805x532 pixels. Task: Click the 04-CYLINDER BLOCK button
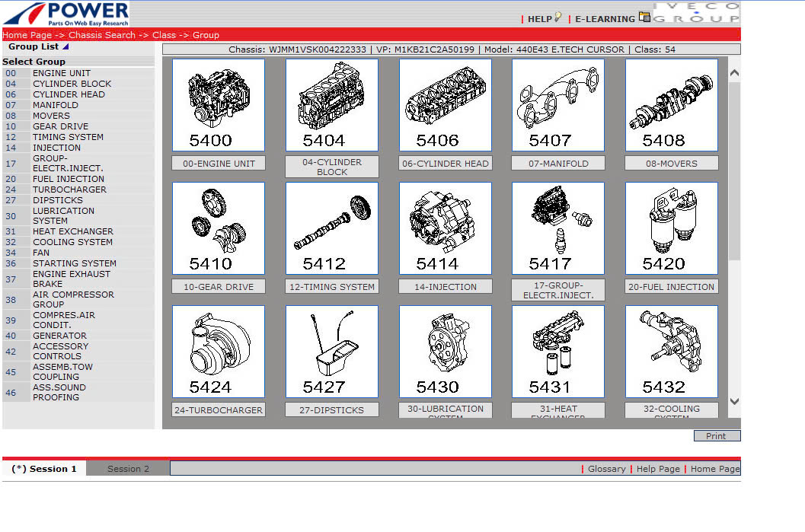click(x=332, y=167)
